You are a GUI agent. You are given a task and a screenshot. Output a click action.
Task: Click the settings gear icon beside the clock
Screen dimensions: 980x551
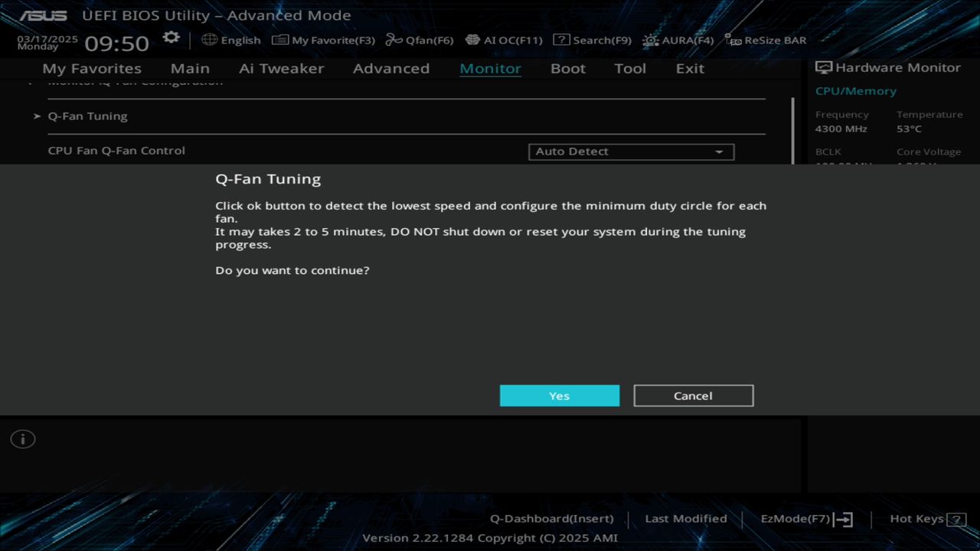tap(171, 37)
